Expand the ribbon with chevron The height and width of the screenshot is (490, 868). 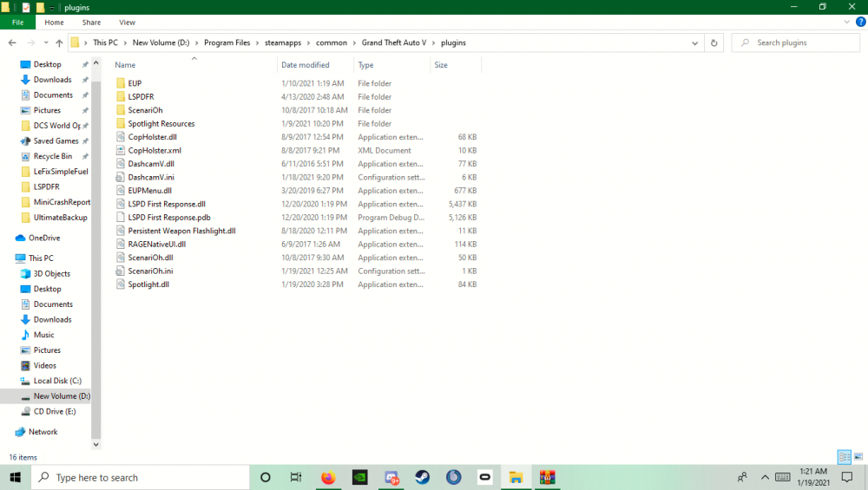(846, 23)
